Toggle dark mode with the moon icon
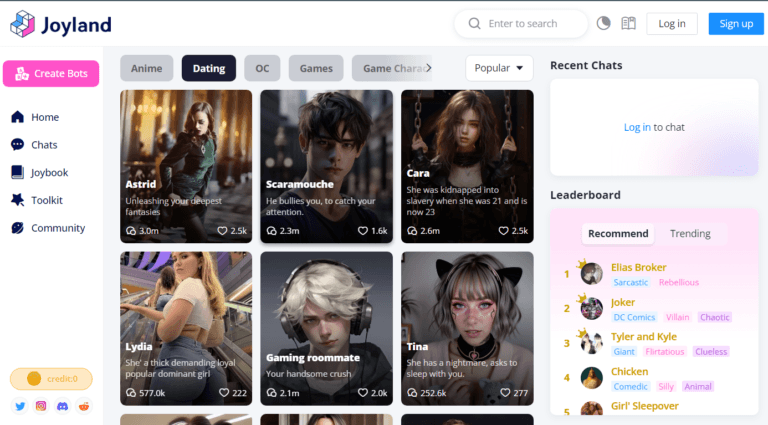Image resolution: width=768 pixels, height=425 pixels. coord(603,23)
